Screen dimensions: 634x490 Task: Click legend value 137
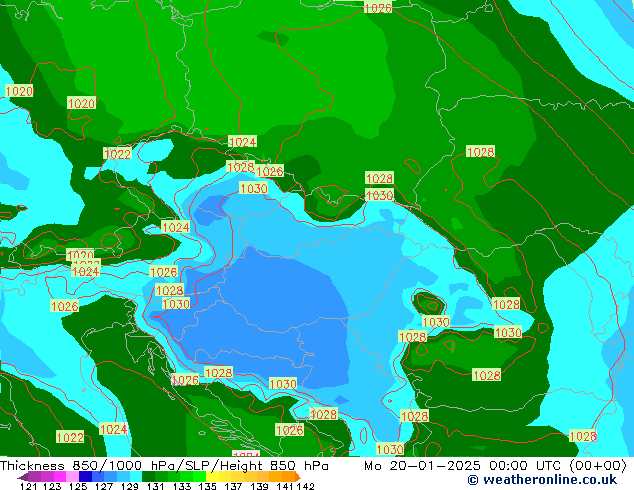point(233,486)
